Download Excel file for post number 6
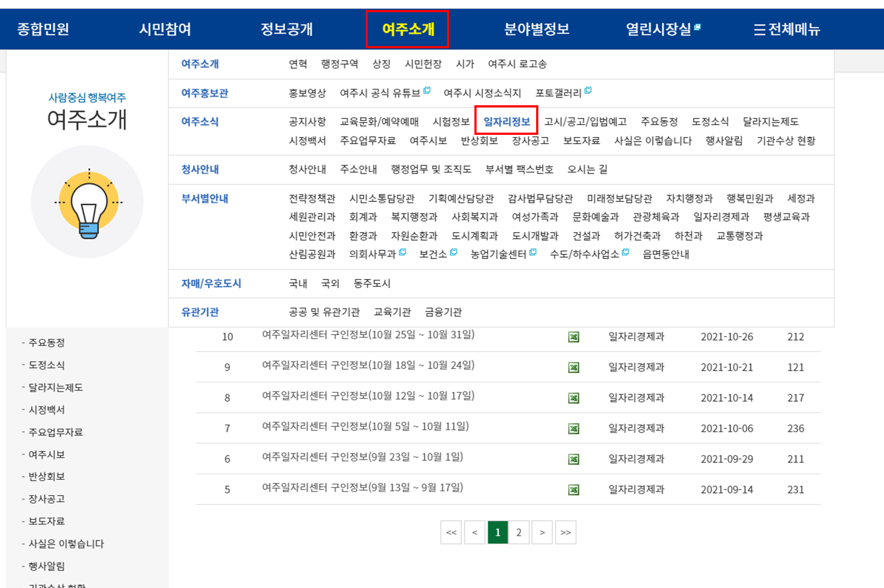Viewport: 884px width, 588px height. 574,459
